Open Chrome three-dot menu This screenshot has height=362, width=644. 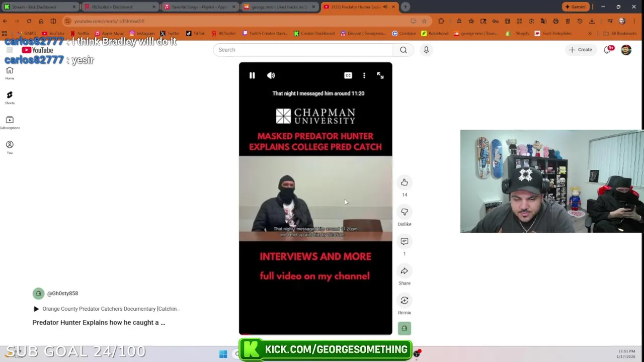tap(634, 21)
